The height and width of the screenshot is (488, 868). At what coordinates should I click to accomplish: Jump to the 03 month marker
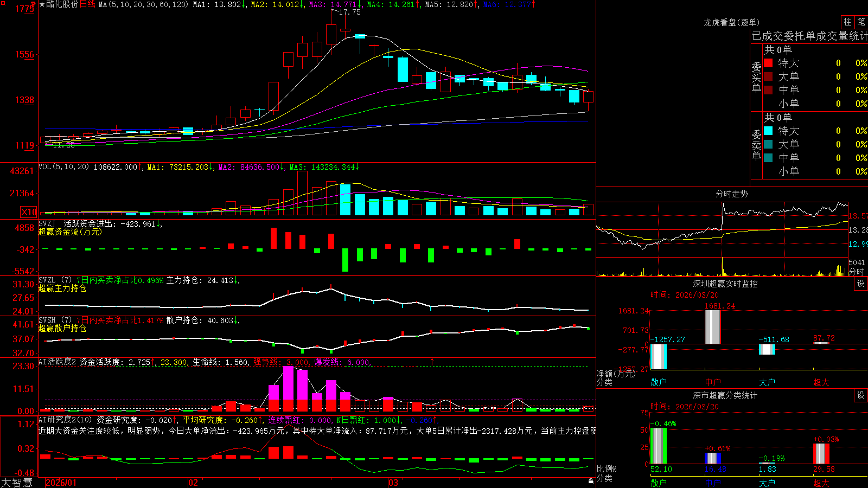pos(393,483)
